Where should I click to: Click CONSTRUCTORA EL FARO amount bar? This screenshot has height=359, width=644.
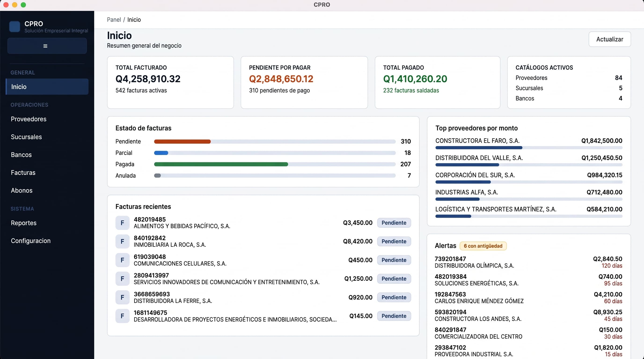(529, 148)
